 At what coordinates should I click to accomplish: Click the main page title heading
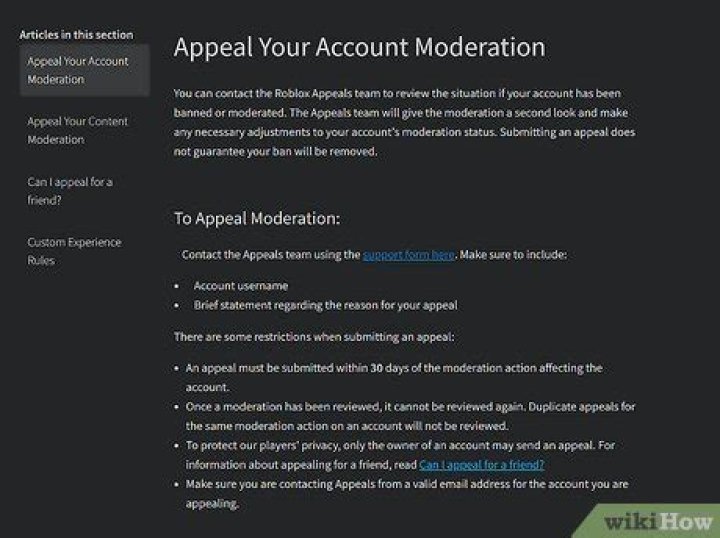[359, 48]
